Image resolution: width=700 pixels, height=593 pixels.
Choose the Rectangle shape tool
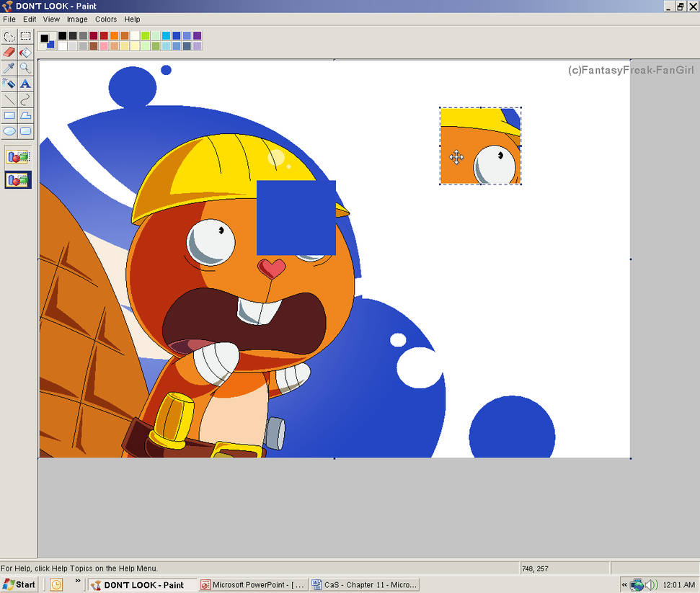(x=9, y=115)
